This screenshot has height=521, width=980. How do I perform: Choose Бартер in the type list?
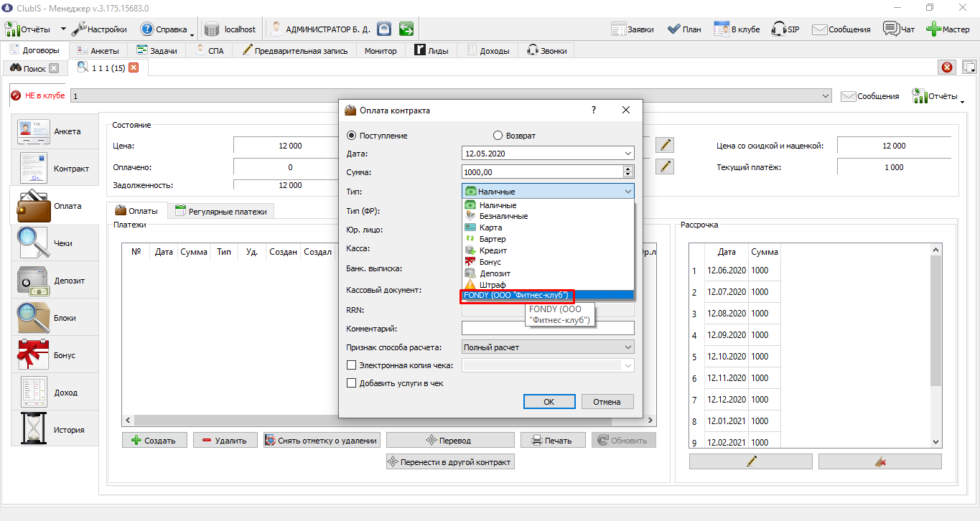548,239
